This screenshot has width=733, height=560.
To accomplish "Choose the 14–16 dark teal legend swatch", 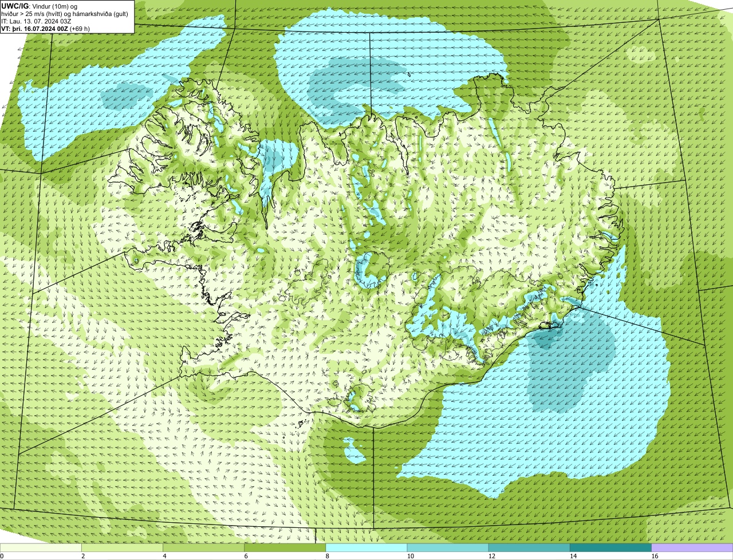I will (x=610, y=547).
